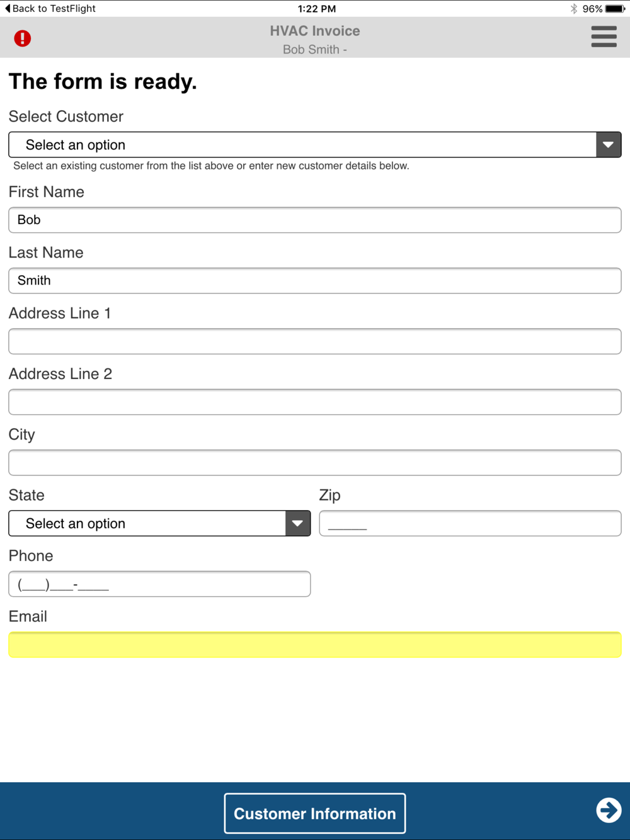Tap the Address Line 1 field
This screenshot has height=840, width=630.
[x=315, y=341]
